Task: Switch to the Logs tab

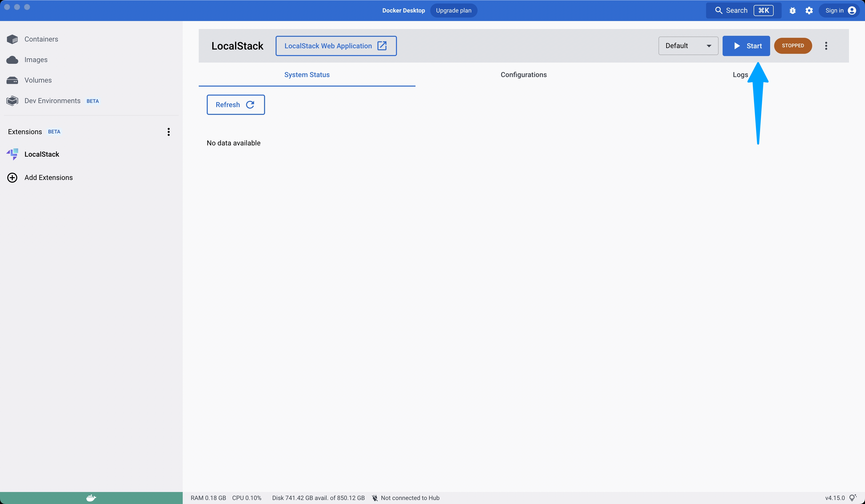Action: (740, 75)
